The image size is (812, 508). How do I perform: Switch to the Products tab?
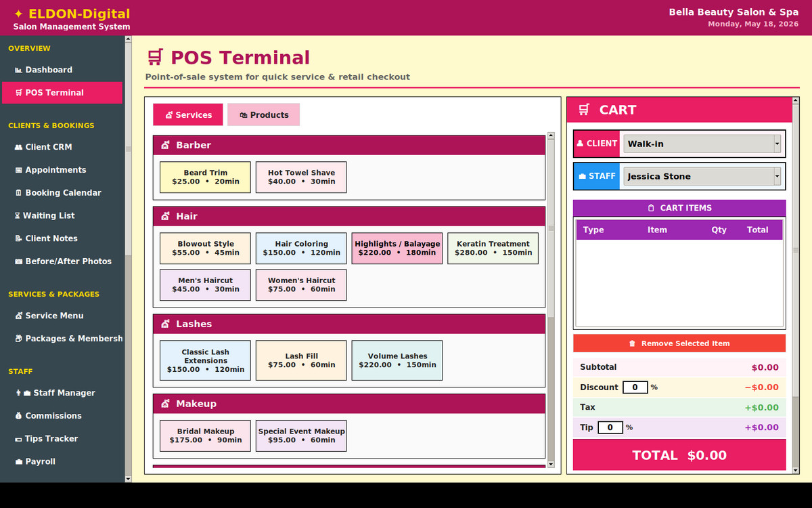point(263,115)
